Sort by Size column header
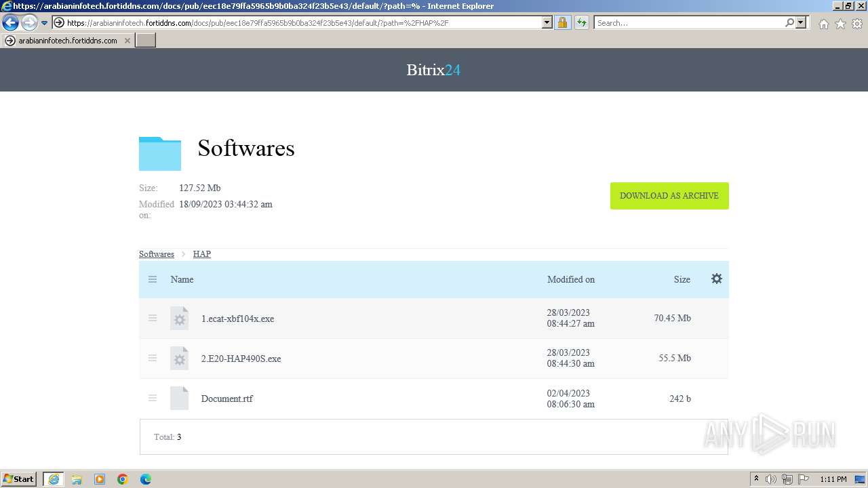The height and width of the screenshot is (488, 868). tap(682, 279)
